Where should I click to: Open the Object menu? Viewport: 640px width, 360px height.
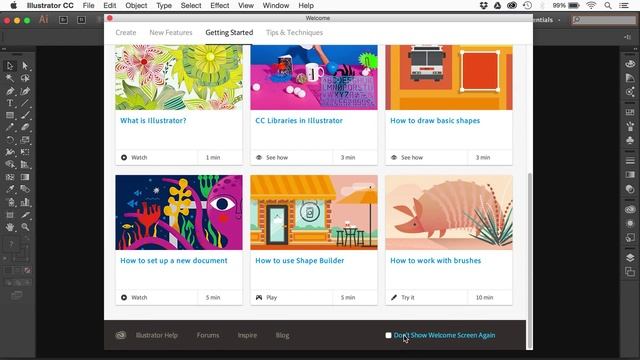pyautogui.click(x=136, y=6)
